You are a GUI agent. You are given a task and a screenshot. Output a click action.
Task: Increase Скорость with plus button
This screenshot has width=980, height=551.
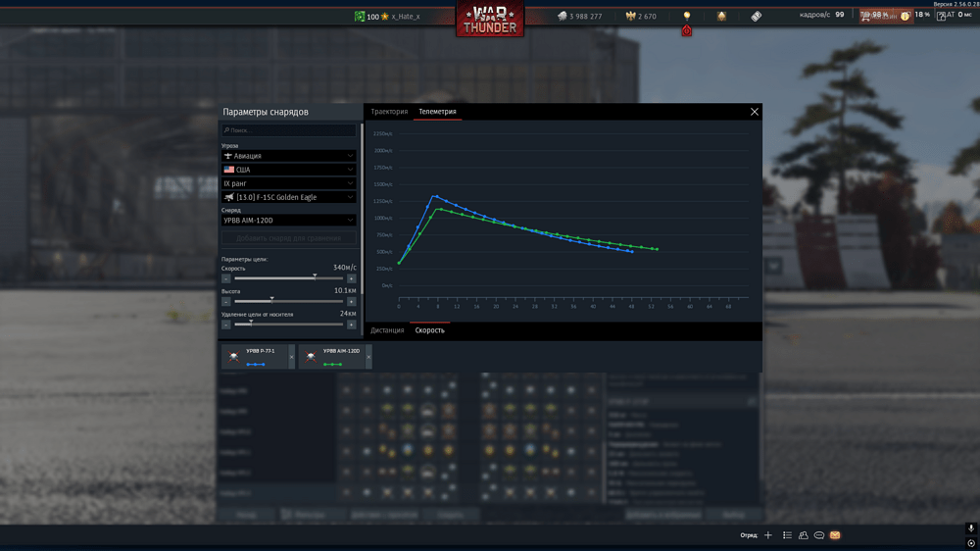[x=351, y=278]
